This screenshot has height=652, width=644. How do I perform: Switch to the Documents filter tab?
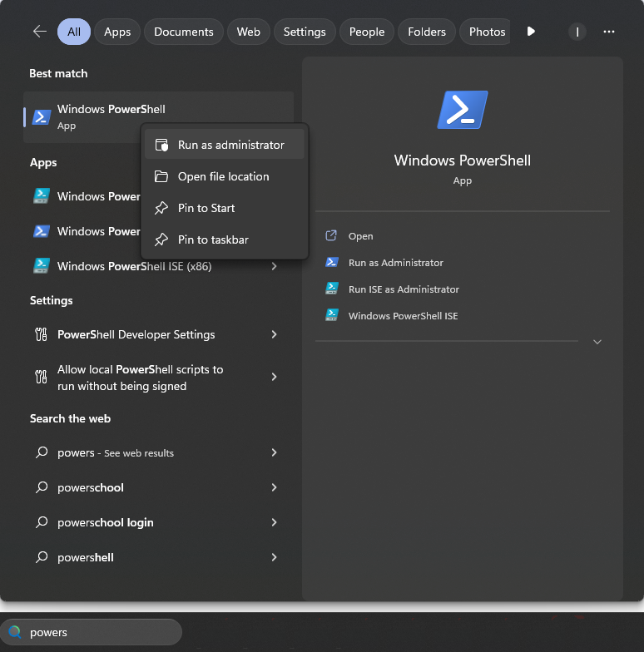click(x=183, y=32)
